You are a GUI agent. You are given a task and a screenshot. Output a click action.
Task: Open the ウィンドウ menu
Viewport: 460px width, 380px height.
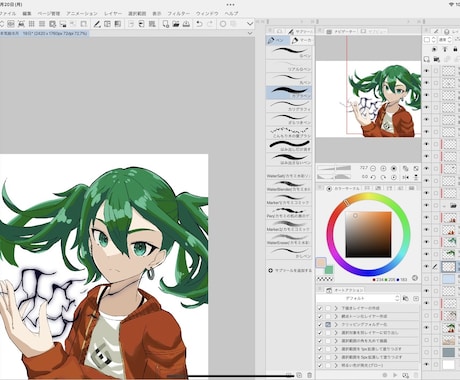207,14
